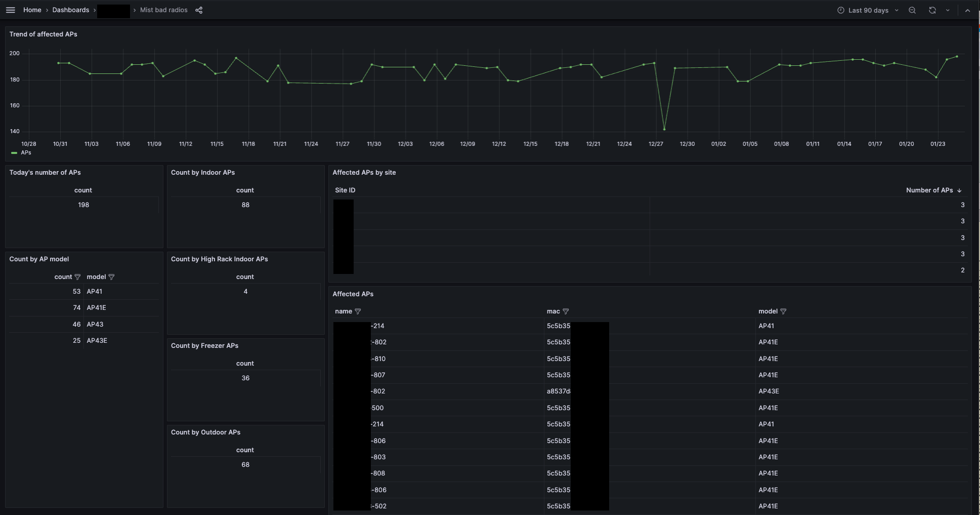Open the model filter in AP model panel
Screen dimensions: 980x515
(x=112, y=277)
